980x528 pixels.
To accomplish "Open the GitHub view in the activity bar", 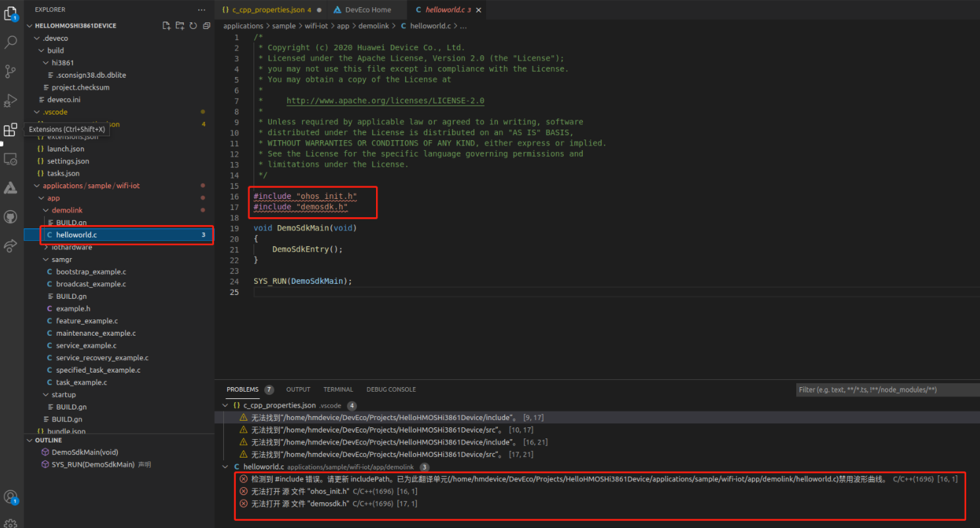I will pos(11,217).
